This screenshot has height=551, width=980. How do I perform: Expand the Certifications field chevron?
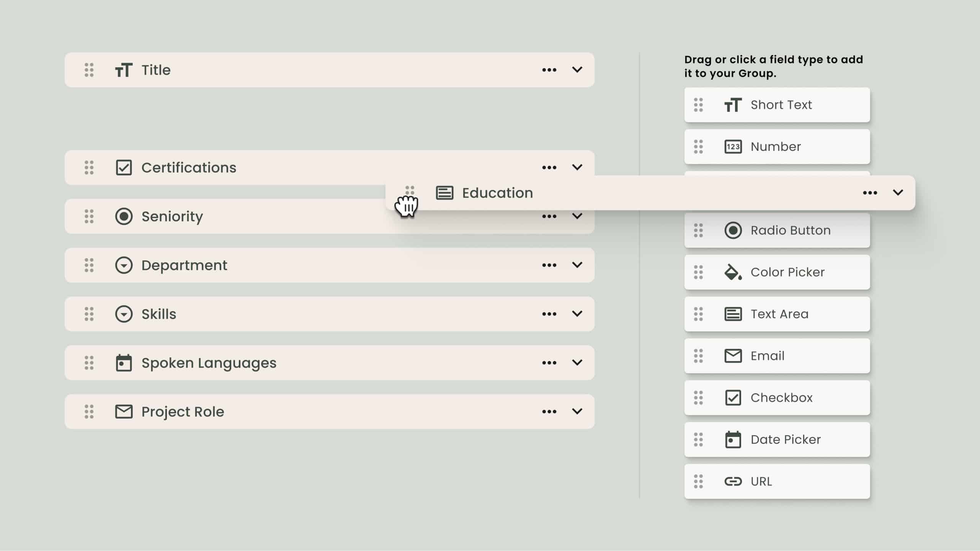click(x=577, y=167)
